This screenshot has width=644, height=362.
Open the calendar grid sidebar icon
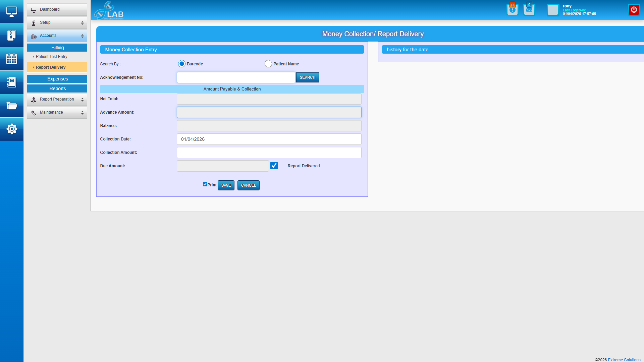[x=11, y=59]
